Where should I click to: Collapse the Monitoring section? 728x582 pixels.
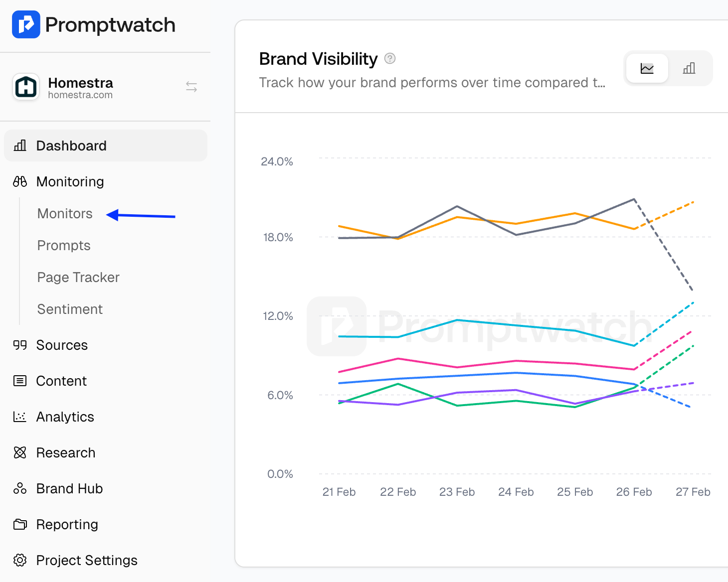[70, 181]
